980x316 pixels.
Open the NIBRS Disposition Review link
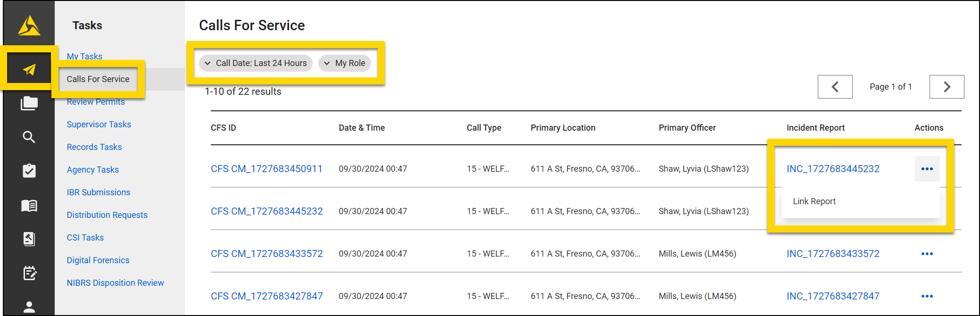(x=116, y=283)
